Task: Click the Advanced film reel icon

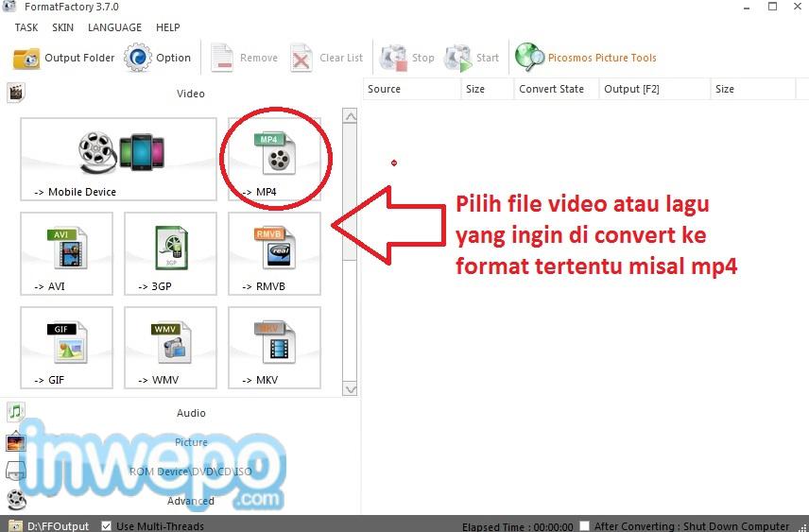Action: pyautogui.click(x=16, y=500)
